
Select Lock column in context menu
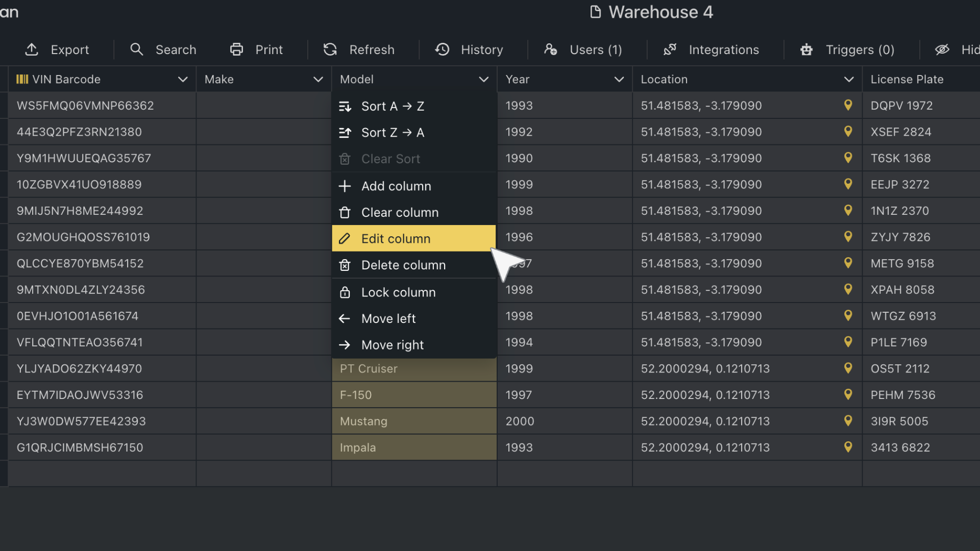[398, 292]
